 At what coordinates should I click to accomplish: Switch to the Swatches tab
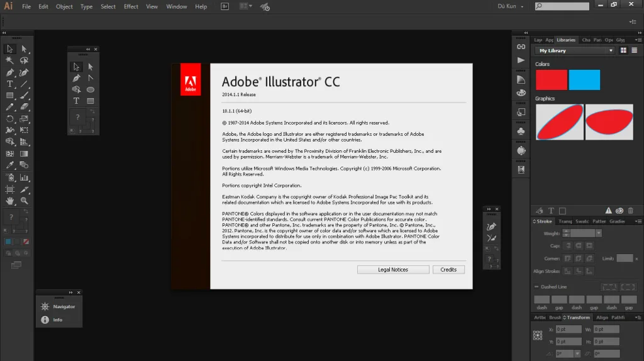582,221
